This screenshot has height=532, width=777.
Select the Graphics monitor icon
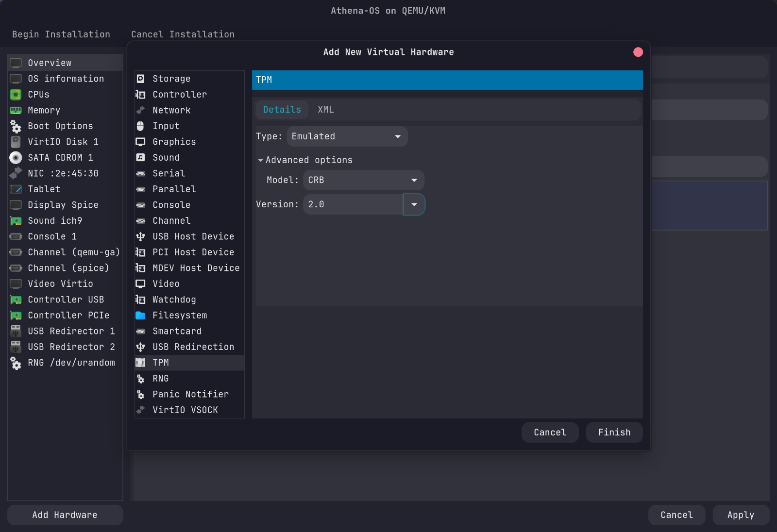click(x=140, y=142)
